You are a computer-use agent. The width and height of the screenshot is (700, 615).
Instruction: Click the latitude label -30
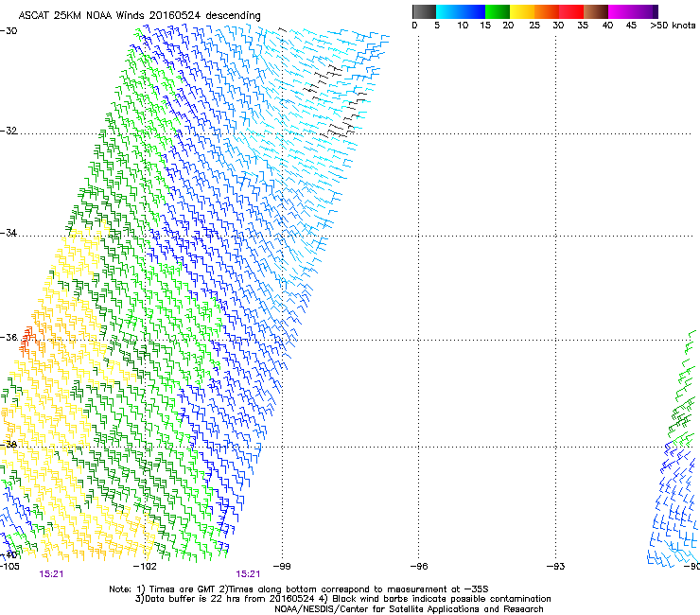9,31
